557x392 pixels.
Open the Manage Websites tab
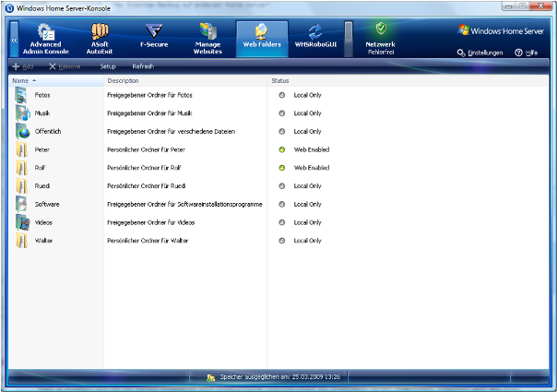(207, 38)
